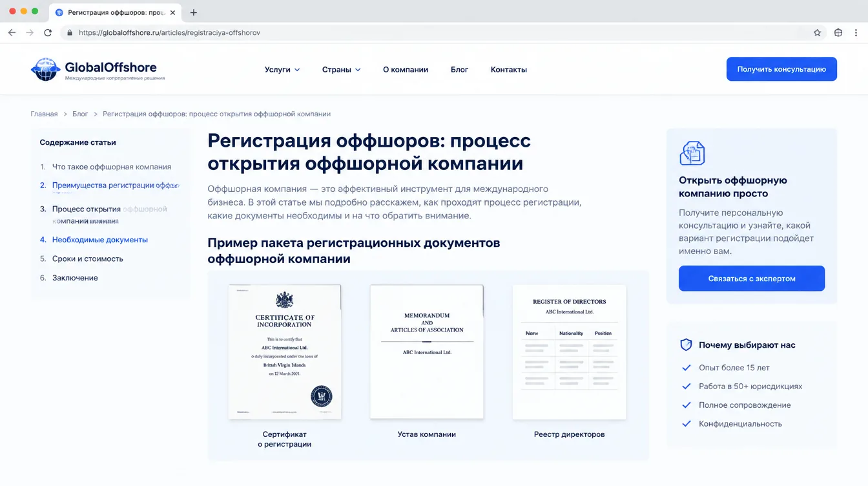Click the document icon above Открыть оффшорную компанию
868x486 pixels.
coord(692,153)
